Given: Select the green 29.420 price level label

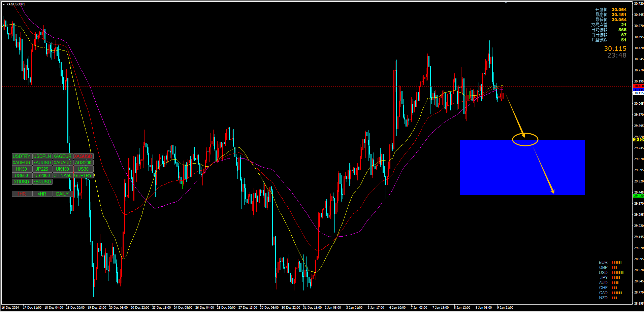Looking at the screenshot, I should tap(639, 196).
